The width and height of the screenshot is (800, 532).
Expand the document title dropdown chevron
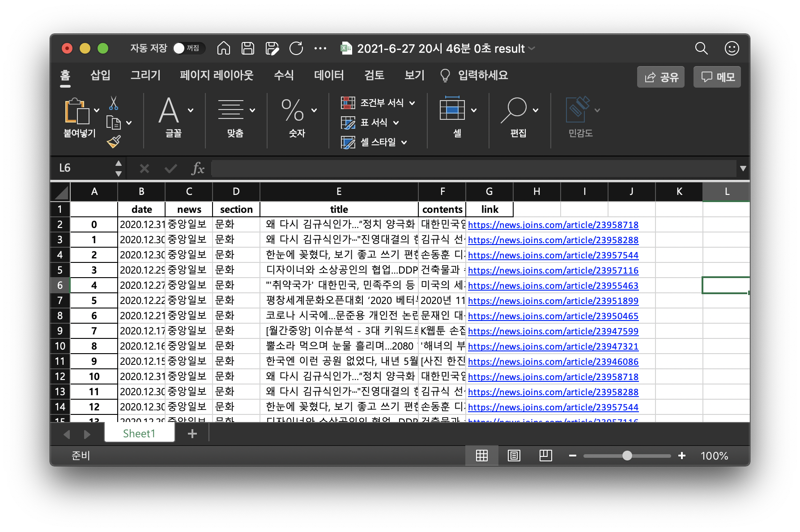(532, 48)
